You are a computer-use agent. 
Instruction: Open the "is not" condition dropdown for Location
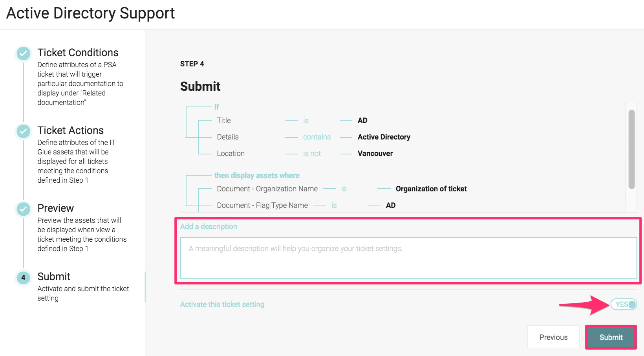(312, 153)
